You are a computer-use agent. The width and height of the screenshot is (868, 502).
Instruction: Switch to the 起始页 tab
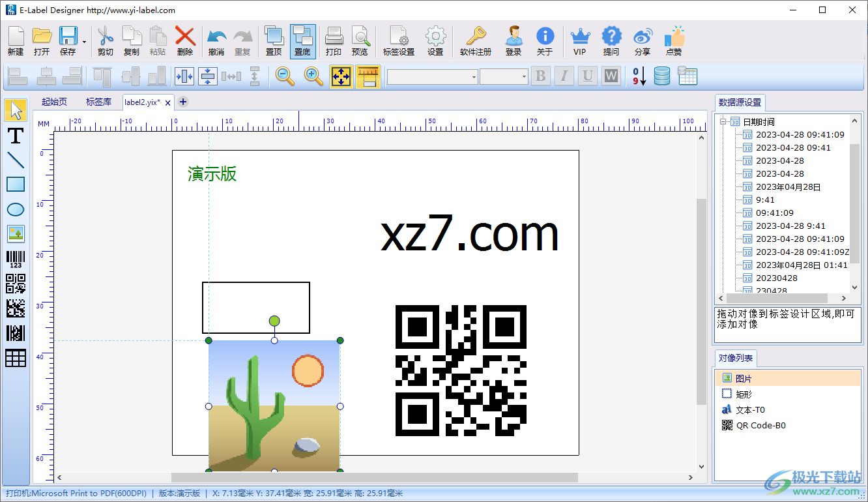click(x=54, y=102)
